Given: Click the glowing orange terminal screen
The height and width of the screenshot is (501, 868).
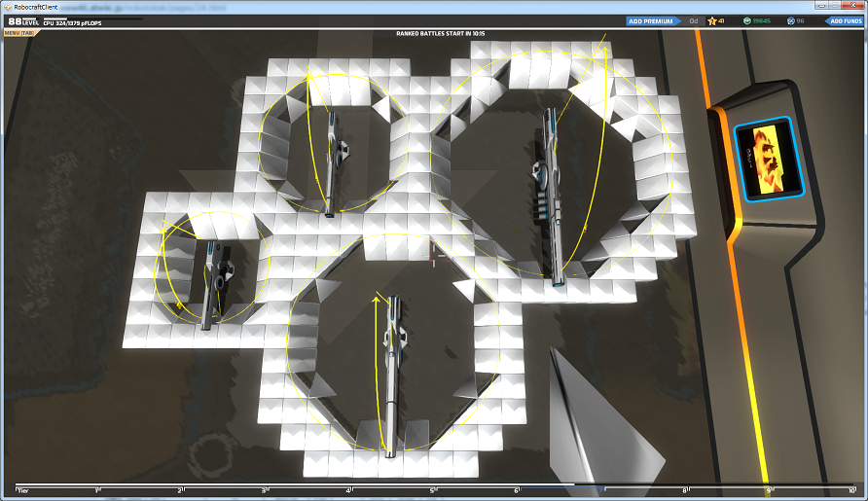Looking at the screenshot, I should pos(769,160).
